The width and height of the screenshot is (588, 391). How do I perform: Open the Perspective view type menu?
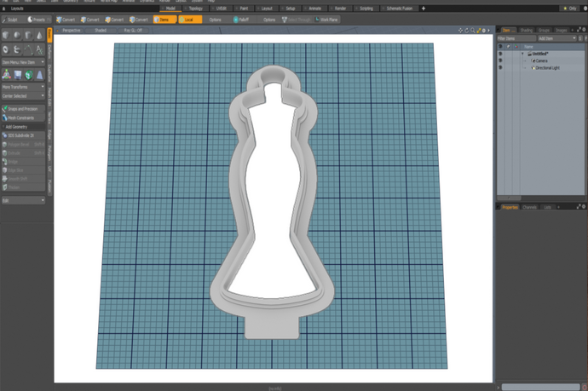tap(72, 31)
